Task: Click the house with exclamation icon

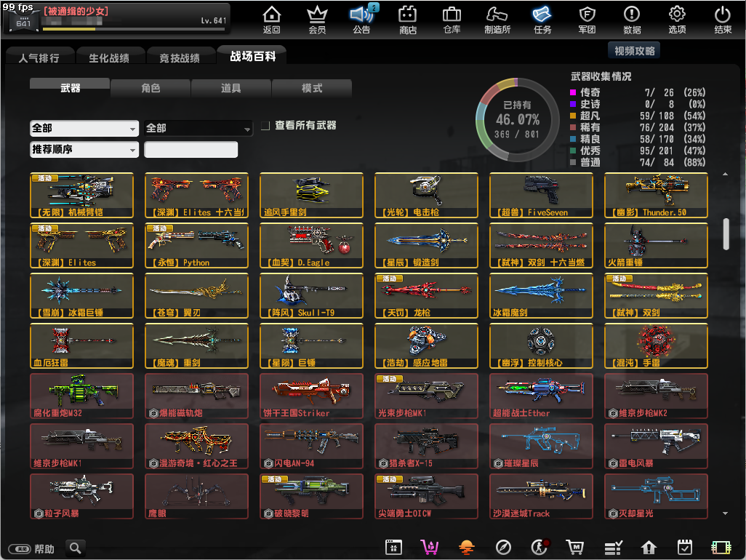Action: [649, 548]
